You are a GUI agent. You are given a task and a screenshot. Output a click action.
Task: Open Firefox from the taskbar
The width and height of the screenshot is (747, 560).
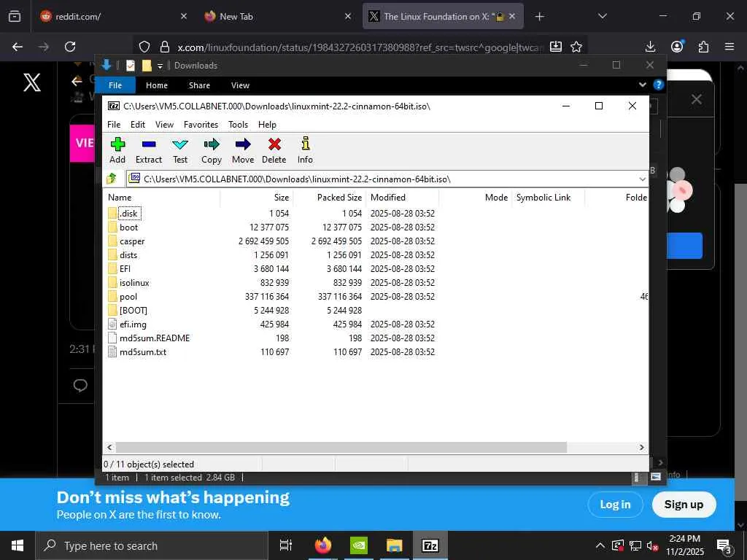pos(323,545)
